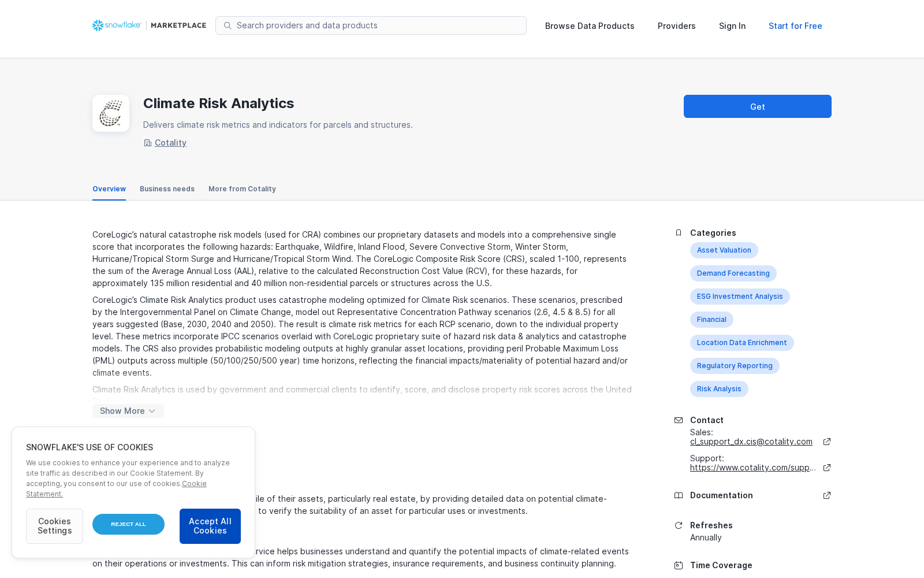Click the Contact envelope icon
This screenshot has height=578, width=924.
(x=679, y=420)
